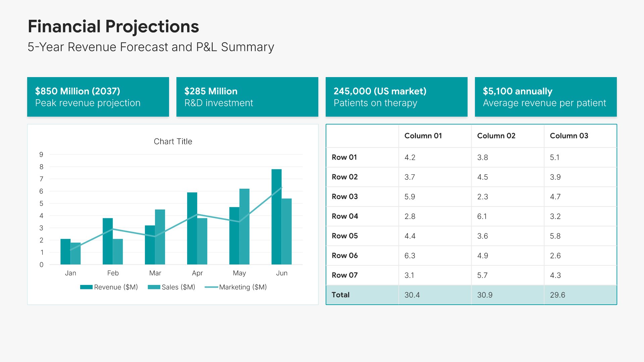The height and width of the screenshot is (362, 644).
Task: Click the Sales ($M) legend swatch
Action: point(154,287)
